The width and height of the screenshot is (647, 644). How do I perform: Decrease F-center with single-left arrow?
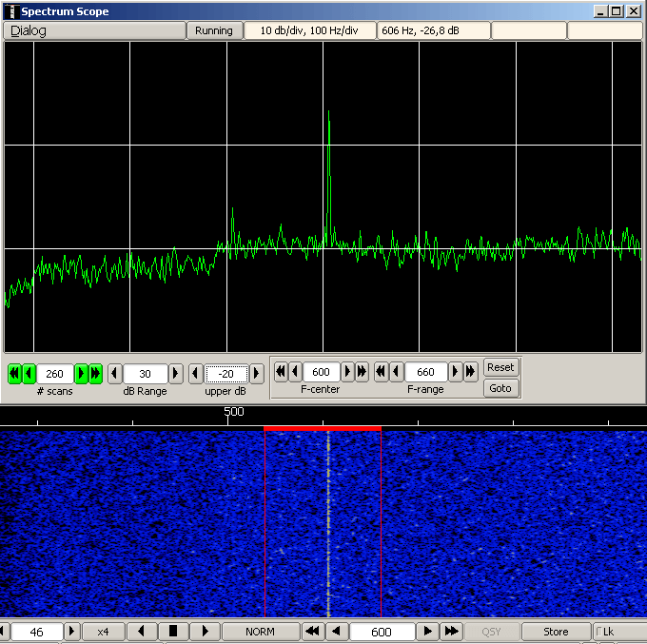(295, 372)
